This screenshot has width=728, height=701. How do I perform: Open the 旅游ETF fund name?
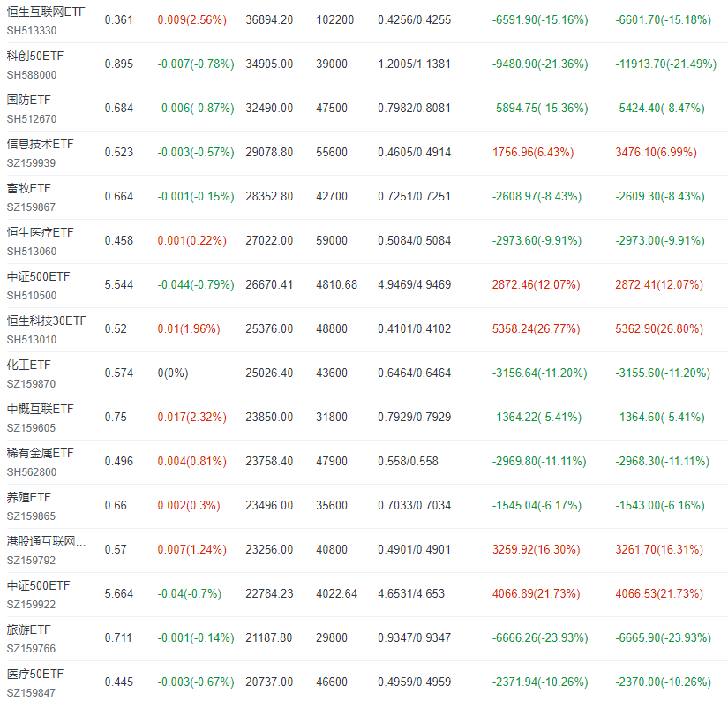28,629
